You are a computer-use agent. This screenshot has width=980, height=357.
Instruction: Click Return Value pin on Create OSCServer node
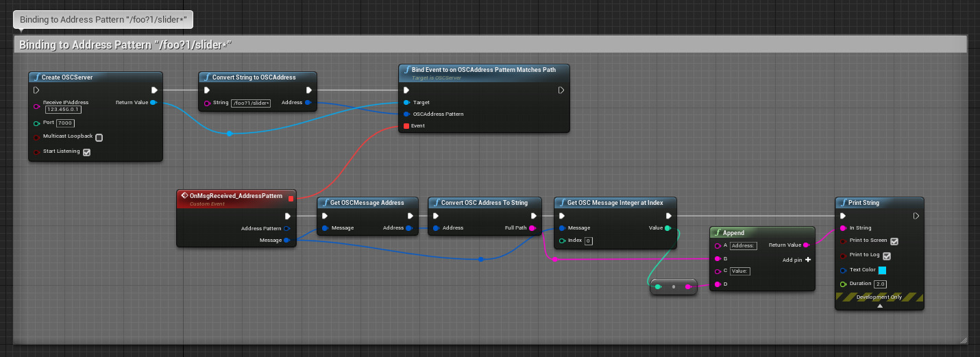click(153, 103)
